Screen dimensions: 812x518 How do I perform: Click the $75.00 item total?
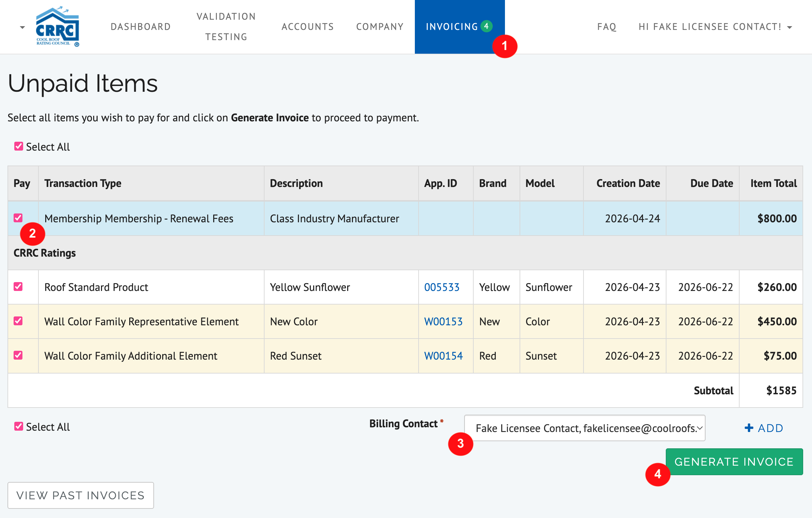click(x=780, y=356)
